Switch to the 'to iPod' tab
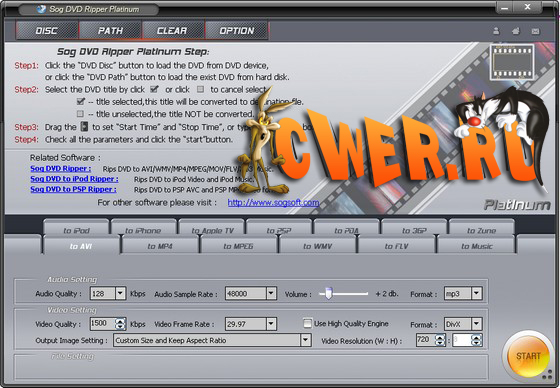Screen dimensions: 560x388 pyautogui.click(x=76, y=228)
